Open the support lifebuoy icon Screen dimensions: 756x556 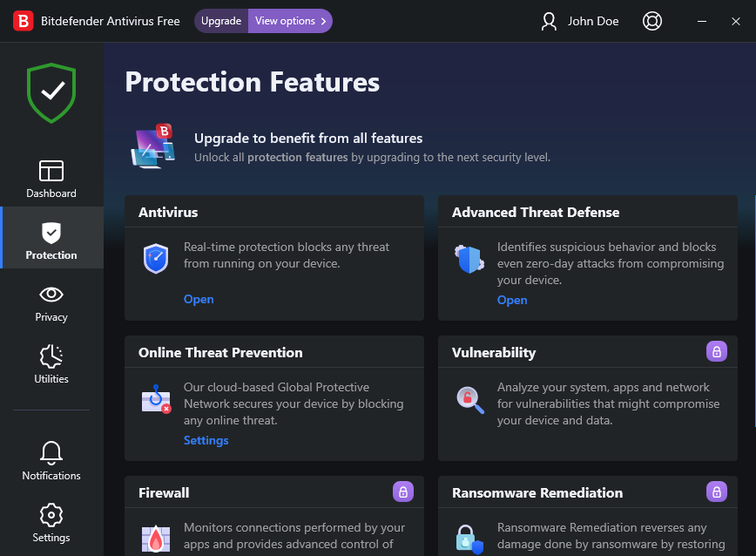coord(652,21)
